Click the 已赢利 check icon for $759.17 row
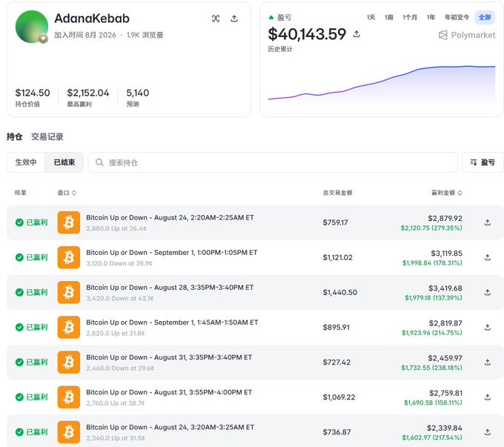504x447 pixels. click(19, 222)
